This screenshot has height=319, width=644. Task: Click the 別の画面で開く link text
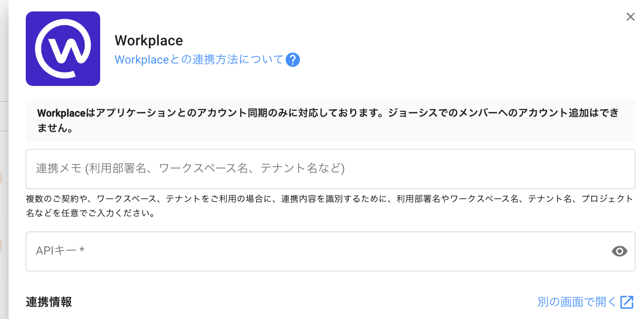pyautogui.click(x=577, y=302)
